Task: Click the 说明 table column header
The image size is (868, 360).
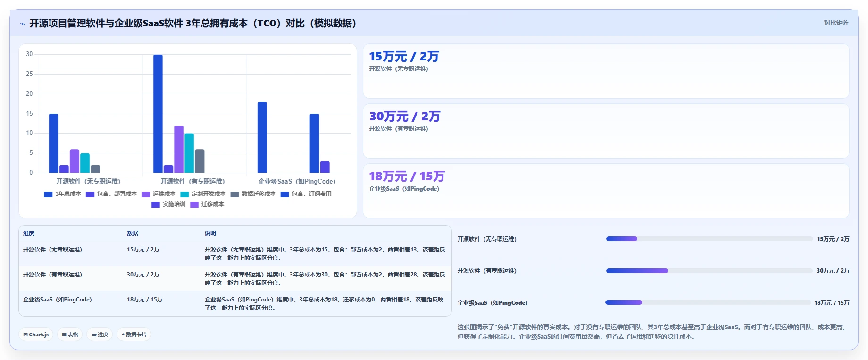Action: coord(210,234)
